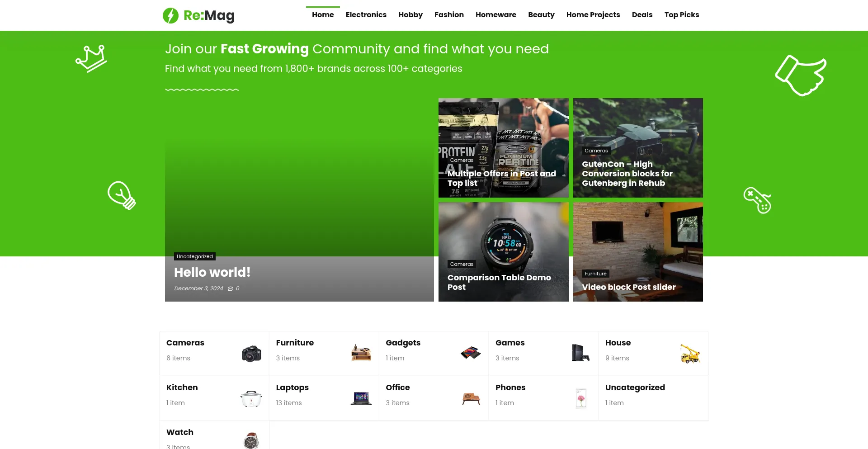Click the comment bubble icon under Hello world
The height and width of the screenshot is (449, 868).
click(231, 288)
